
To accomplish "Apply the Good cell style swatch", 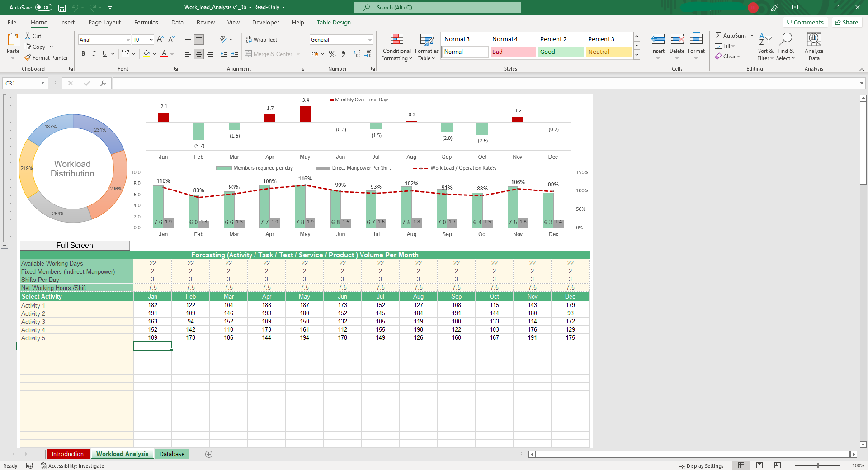I will (561, 52).
